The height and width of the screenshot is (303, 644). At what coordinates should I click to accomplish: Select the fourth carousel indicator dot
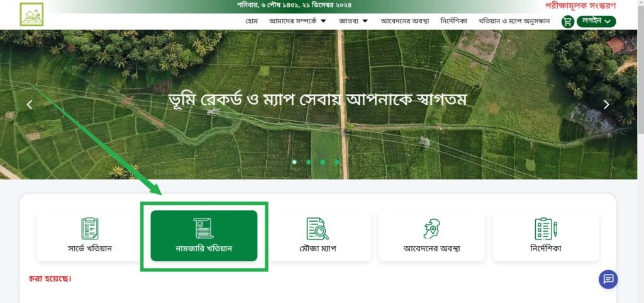point(336,162)
